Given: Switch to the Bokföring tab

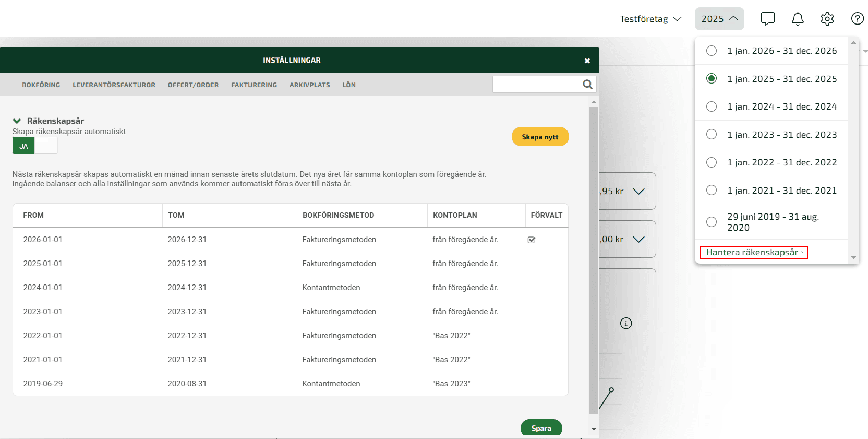Looking at the screenshot, I should [41, 85].
